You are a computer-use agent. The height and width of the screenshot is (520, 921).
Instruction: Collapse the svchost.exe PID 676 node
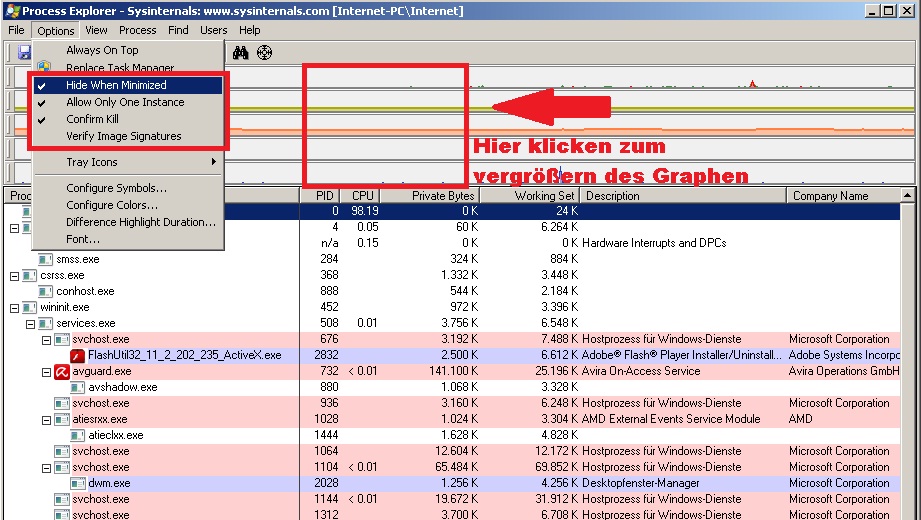coord(46,340)
